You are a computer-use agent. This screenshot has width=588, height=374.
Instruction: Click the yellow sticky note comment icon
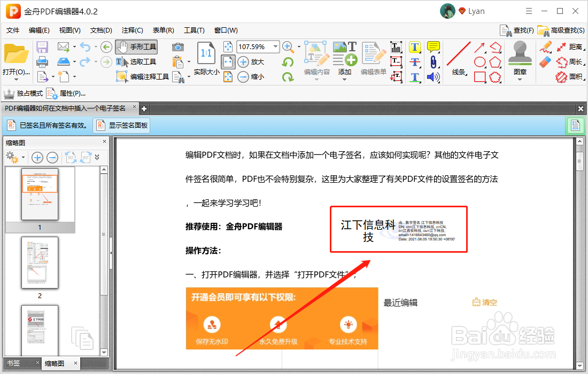tap(434, 47)
